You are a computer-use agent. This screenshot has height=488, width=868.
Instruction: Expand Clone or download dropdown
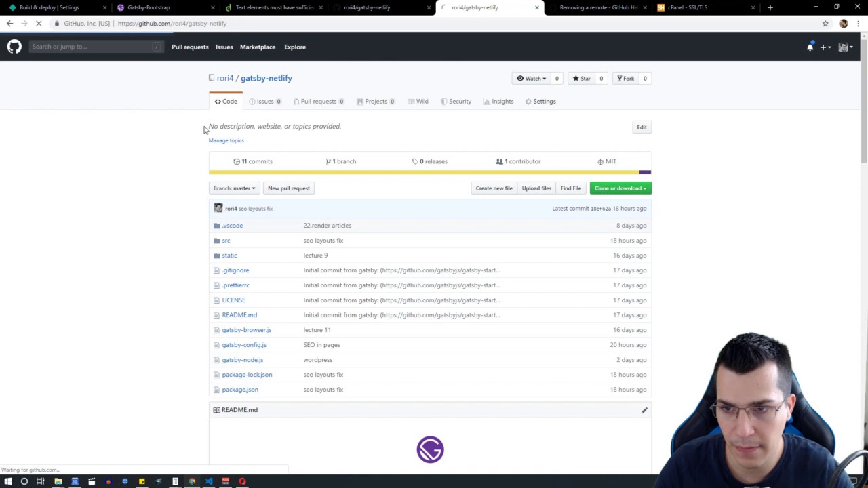(620, 188)
